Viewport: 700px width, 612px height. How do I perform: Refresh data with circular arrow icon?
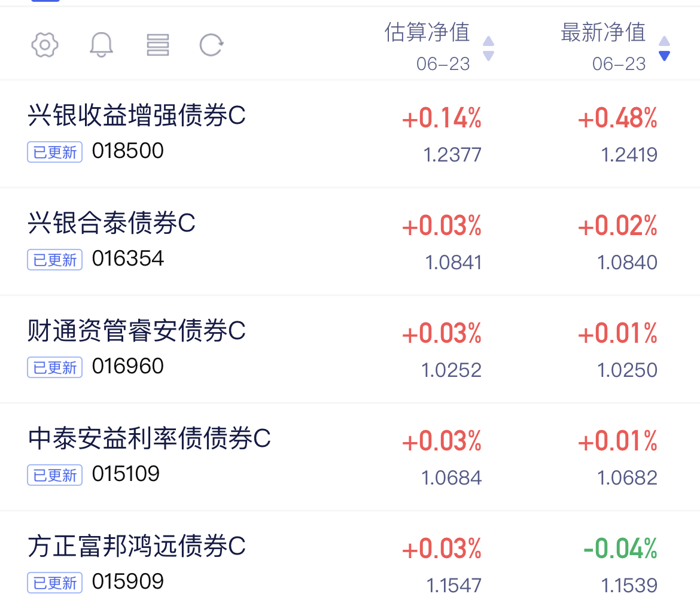tap(211, 45)
